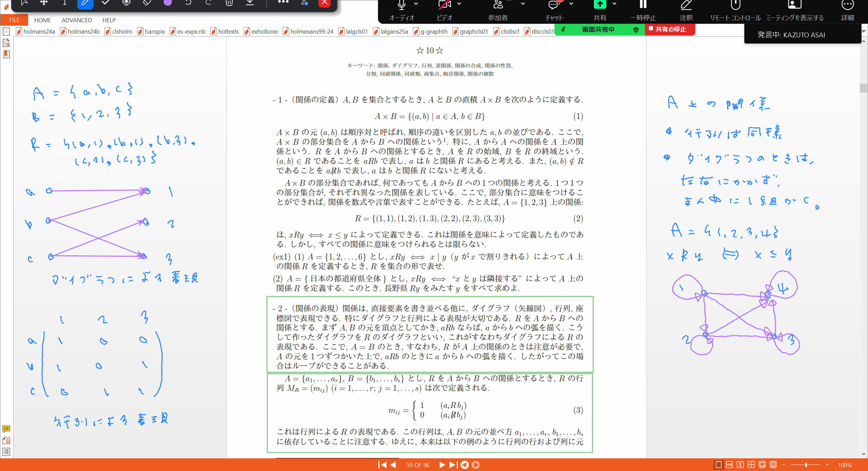Screen dimensions: 868x471
Task: Open the purple annotation color picker
Action: pos(168,3)
